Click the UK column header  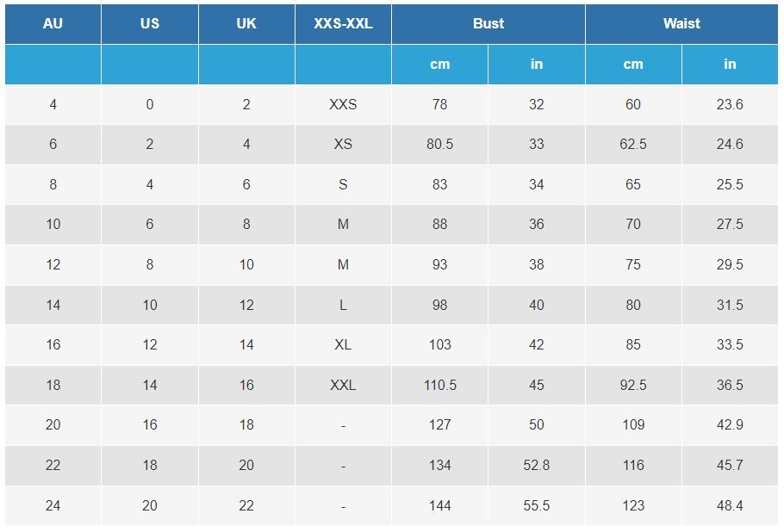pos(246,23)
